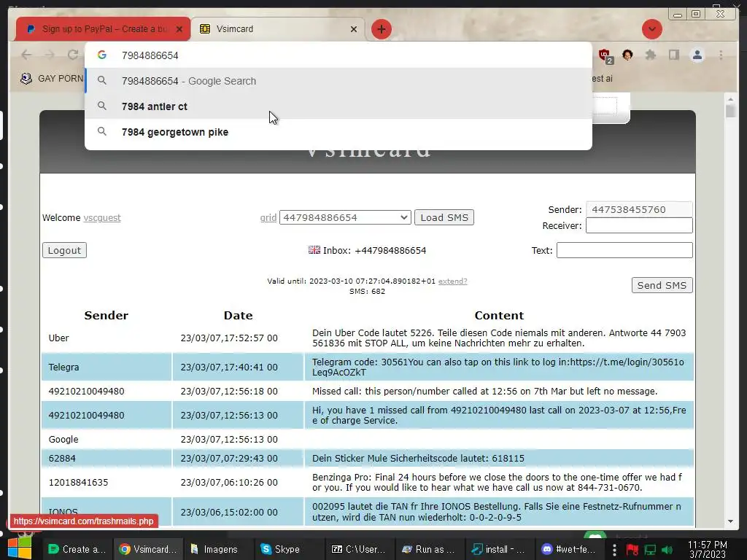Show hidden tray icons with the dots
The width and height of the screenshot is (747, 560).
click(x=614, y=550)
